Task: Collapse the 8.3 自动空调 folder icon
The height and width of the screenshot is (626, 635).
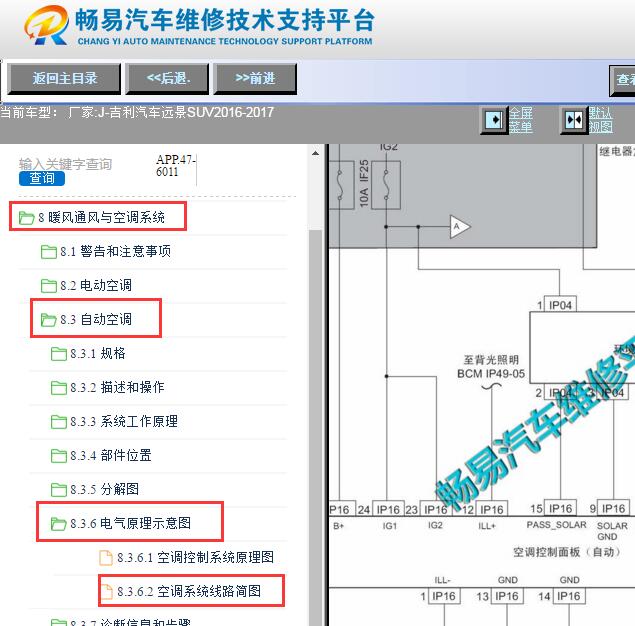Action: click(x=49, y=320)
